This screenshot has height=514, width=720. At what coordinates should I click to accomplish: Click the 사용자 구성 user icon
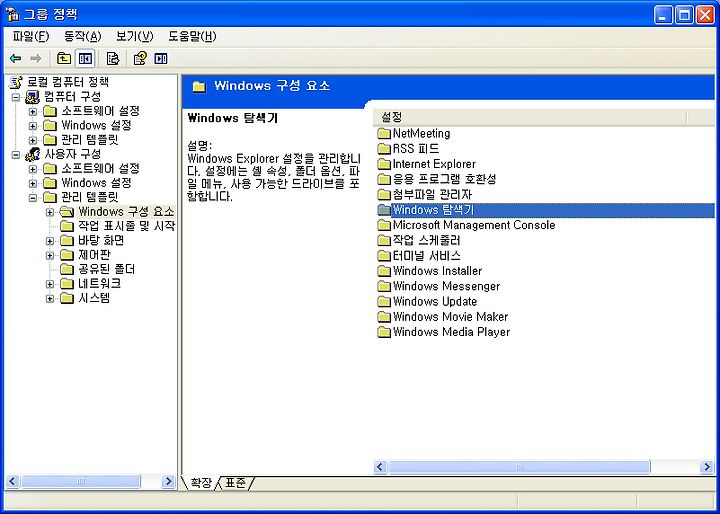33,154
